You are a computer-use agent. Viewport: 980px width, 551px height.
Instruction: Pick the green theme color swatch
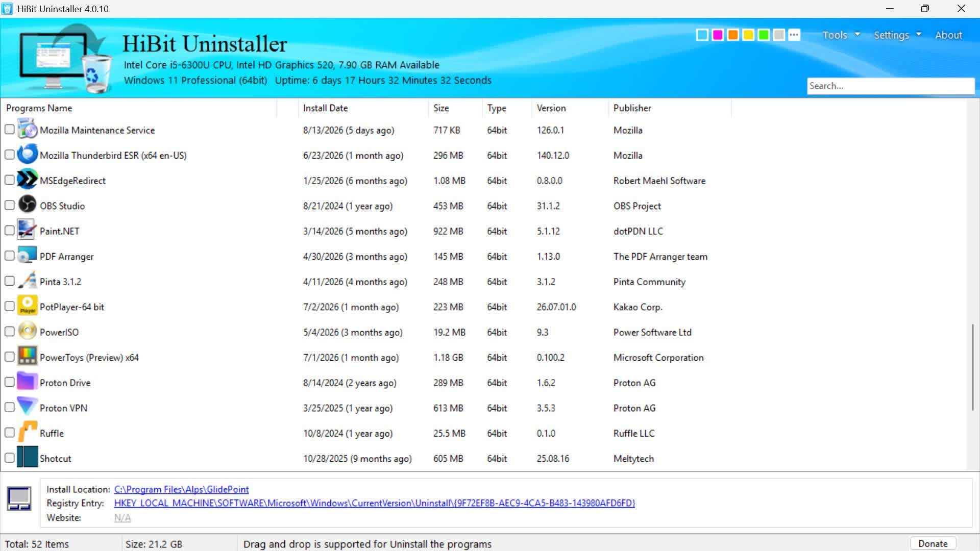(764, 35)
